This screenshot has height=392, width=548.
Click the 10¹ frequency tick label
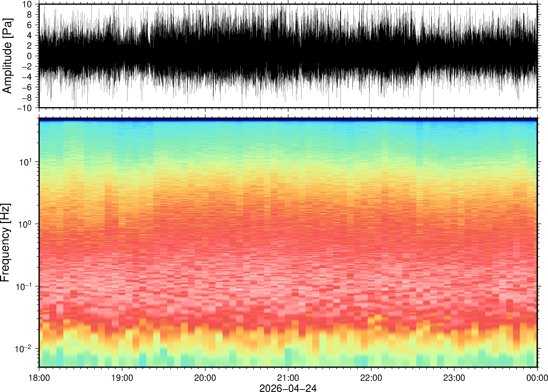(25, 162)
